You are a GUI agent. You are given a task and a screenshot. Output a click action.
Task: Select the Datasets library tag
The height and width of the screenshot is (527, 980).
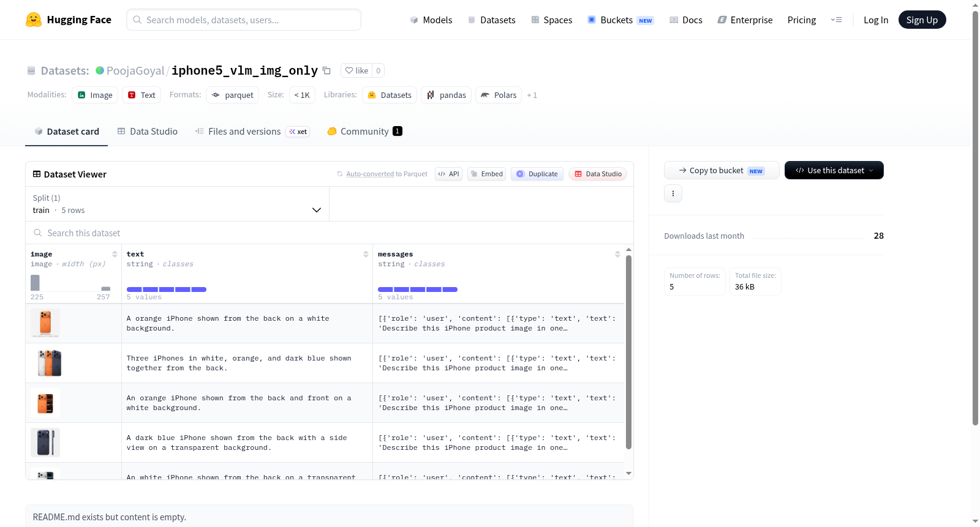(390, 95)
